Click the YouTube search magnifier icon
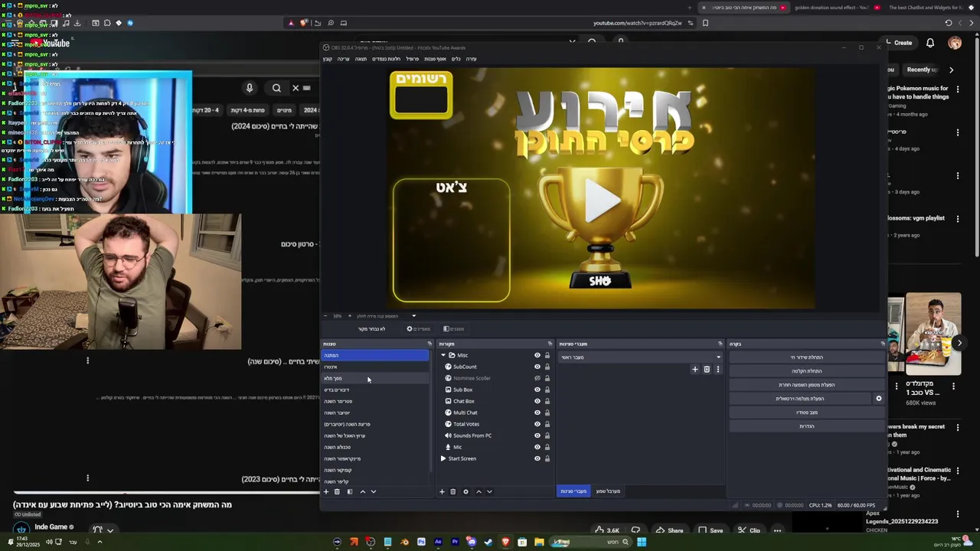980x551 pixels. coord(276,88)
